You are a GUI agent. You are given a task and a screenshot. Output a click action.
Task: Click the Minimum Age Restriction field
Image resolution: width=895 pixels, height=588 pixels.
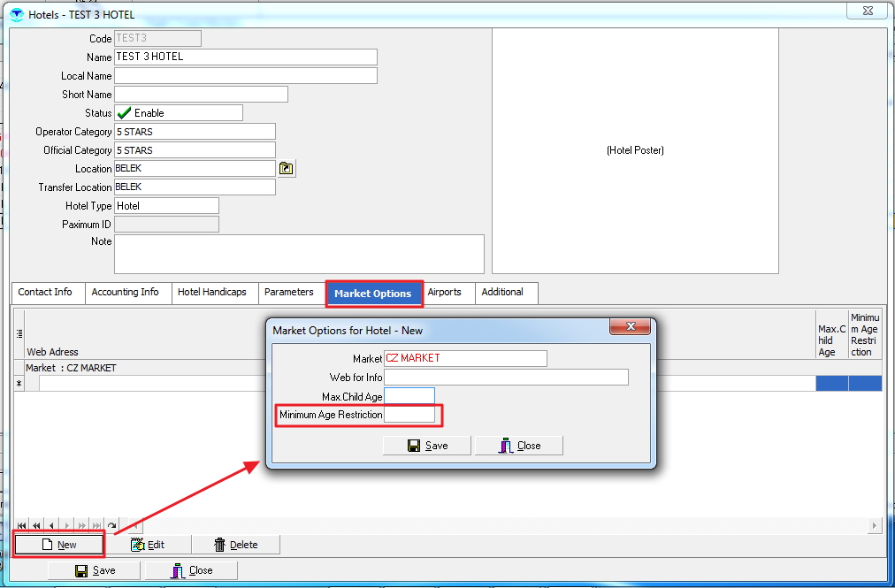click(x=409, y=415)
